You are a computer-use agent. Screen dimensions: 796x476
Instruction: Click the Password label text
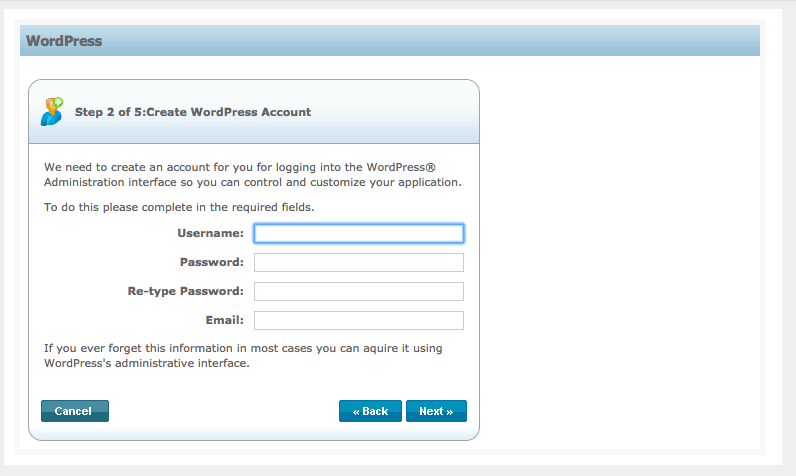pos(212,262)
